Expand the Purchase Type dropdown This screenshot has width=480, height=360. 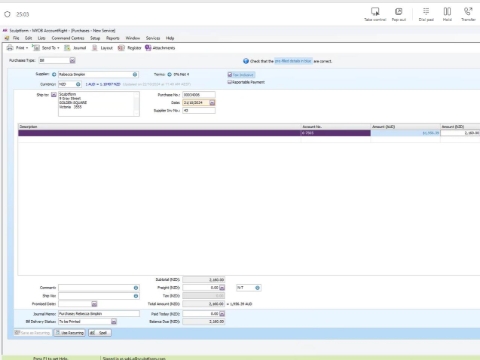(x=72, y=60)
